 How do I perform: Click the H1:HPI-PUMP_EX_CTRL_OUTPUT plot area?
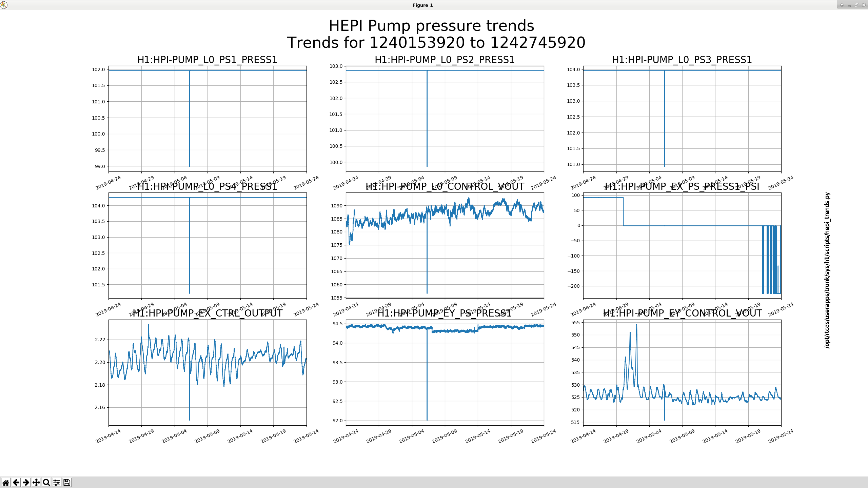point(208,372)
